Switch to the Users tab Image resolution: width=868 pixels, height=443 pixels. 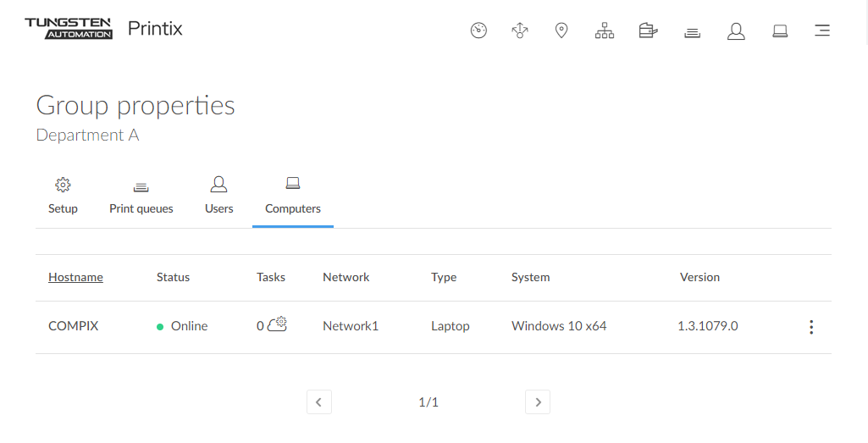(x=218, y=197)
